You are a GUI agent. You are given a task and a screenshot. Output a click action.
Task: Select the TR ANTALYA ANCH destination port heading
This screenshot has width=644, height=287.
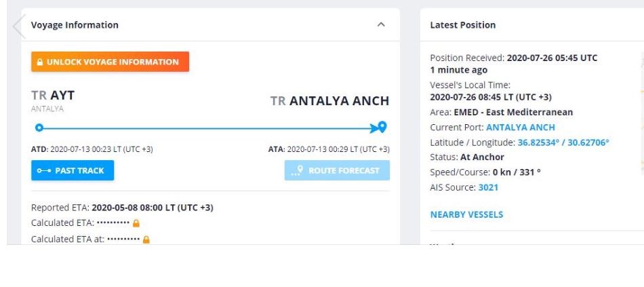point(329,101)
